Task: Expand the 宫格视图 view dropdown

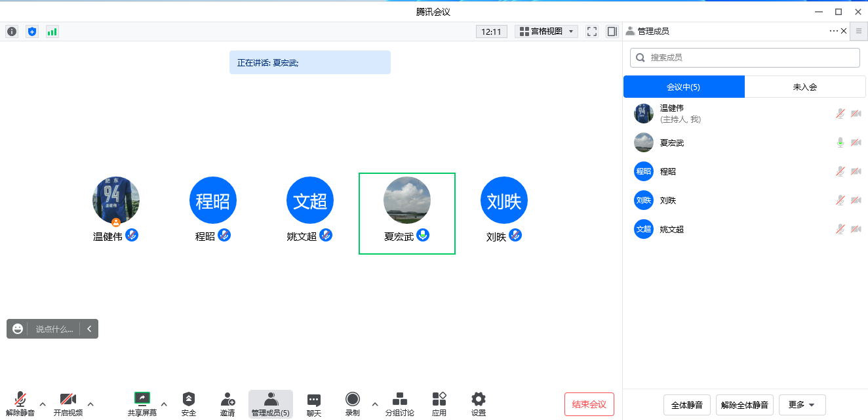Action: [546, 31]
